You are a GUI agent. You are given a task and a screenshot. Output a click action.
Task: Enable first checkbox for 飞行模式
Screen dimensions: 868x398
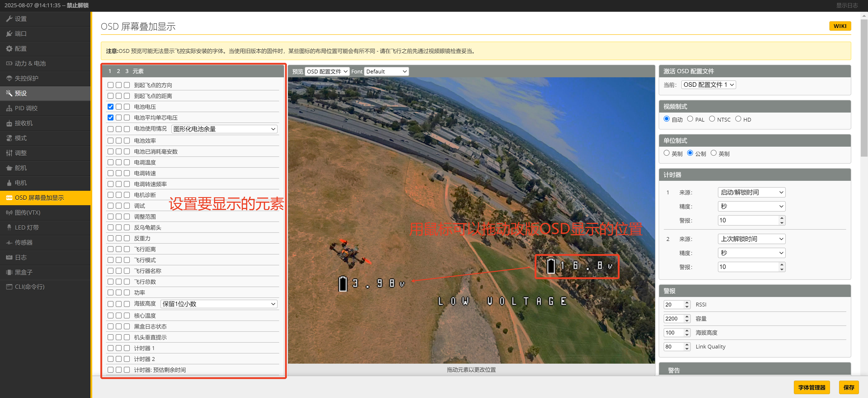click(x=110, y=260)
